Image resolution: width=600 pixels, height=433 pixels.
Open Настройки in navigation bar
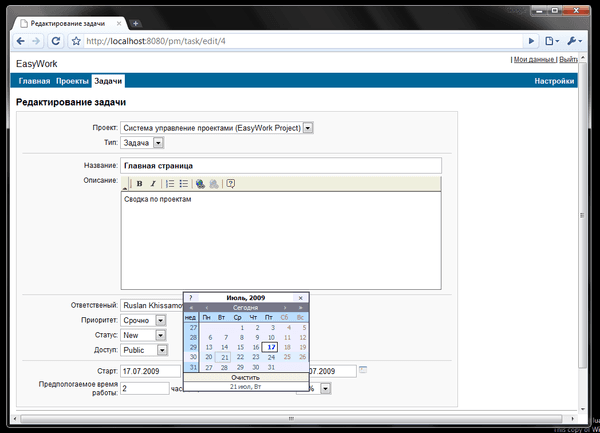[x=554, y=81]
